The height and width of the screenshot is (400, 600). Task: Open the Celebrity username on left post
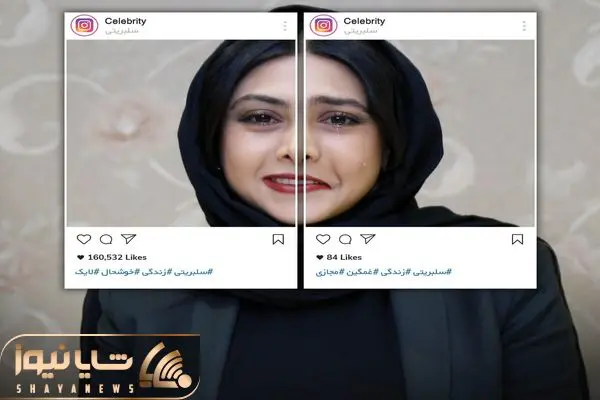[x=126, y=21]
